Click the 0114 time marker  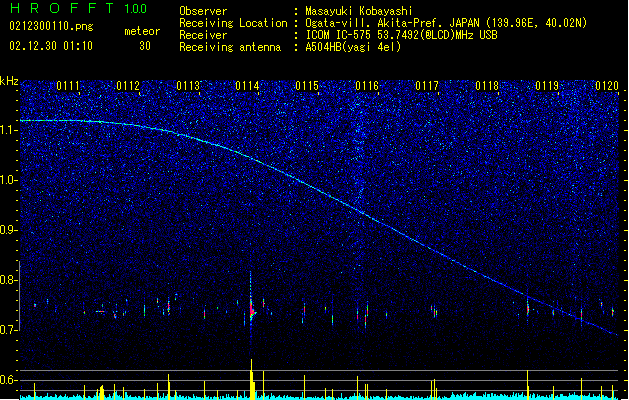(x=248, y=86)
